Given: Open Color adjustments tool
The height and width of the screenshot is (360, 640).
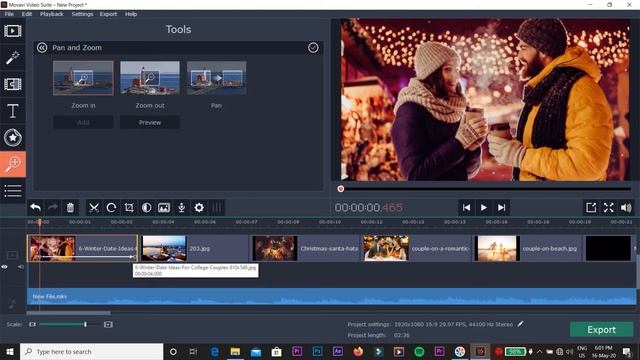Looking at the screenshot, I should click(147, 208).
